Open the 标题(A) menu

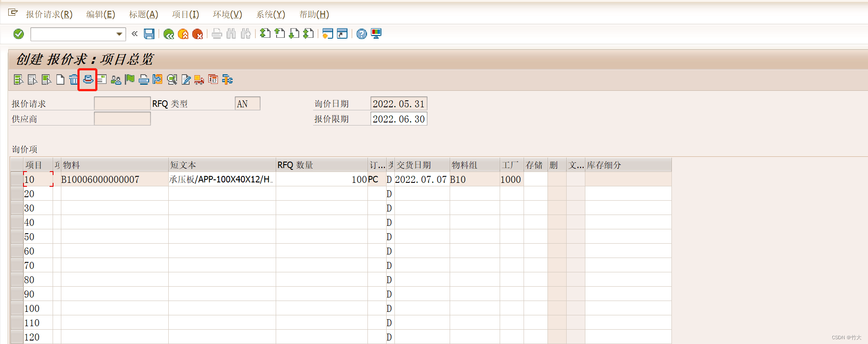pos(144,14)
